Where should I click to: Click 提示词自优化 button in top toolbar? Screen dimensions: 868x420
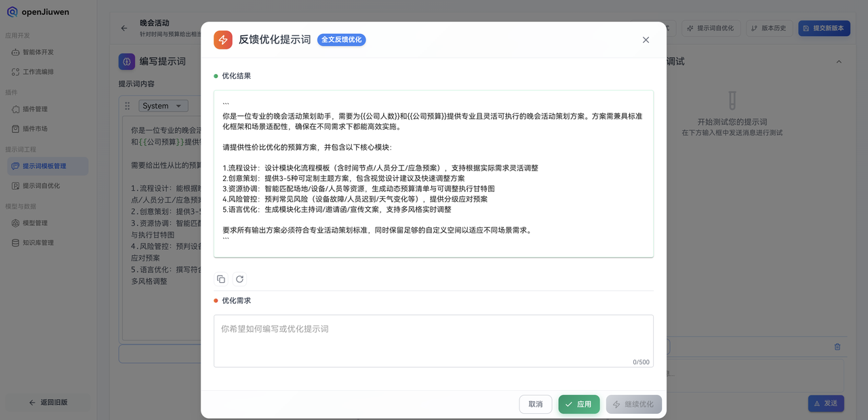(710, 28)
